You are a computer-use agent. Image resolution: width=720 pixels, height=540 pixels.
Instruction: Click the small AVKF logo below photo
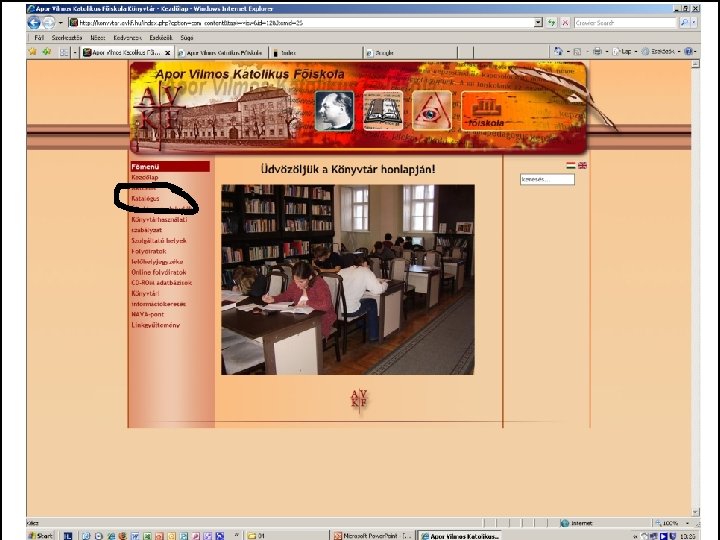[359, 399]
